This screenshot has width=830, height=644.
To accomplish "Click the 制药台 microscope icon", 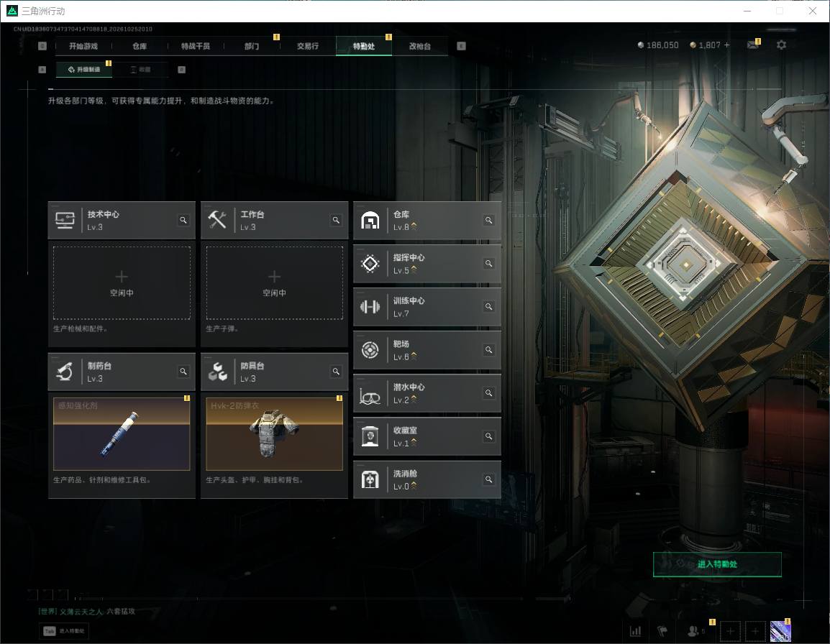I will click(x=65, y=372).
